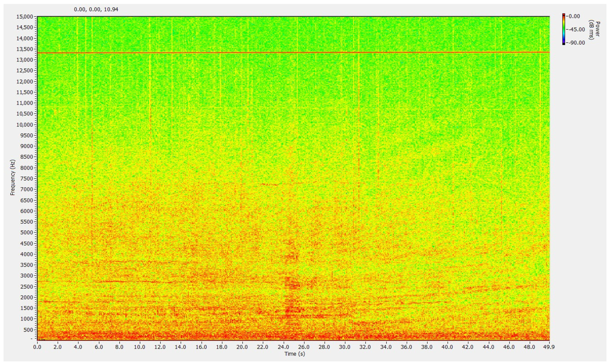Click the 3500 frequency tick label
The width and height of the screenshot is (610, 364).
(27, 265)
